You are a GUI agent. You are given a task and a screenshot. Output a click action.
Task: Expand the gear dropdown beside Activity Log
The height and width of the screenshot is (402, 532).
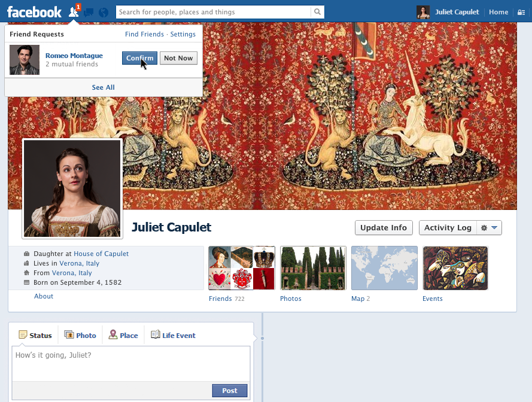point(490,228)
